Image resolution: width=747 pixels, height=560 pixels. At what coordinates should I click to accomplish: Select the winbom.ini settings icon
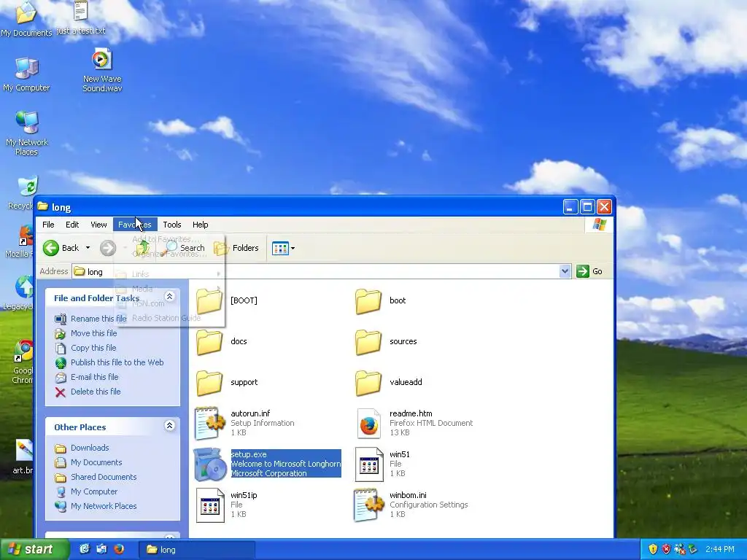368,505
